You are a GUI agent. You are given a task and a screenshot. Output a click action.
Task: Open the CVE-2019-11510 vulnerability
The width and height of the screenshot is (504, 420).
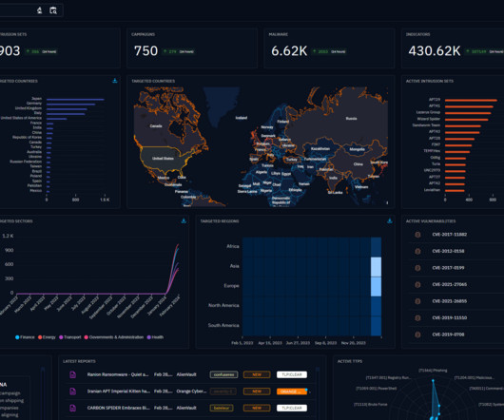(450, 318)
